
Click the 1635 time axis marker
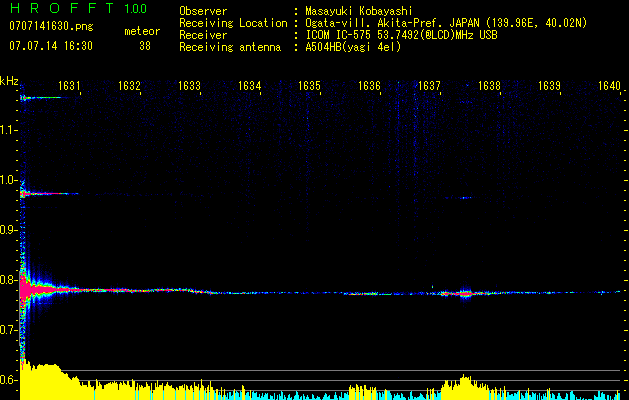point(309,86)
